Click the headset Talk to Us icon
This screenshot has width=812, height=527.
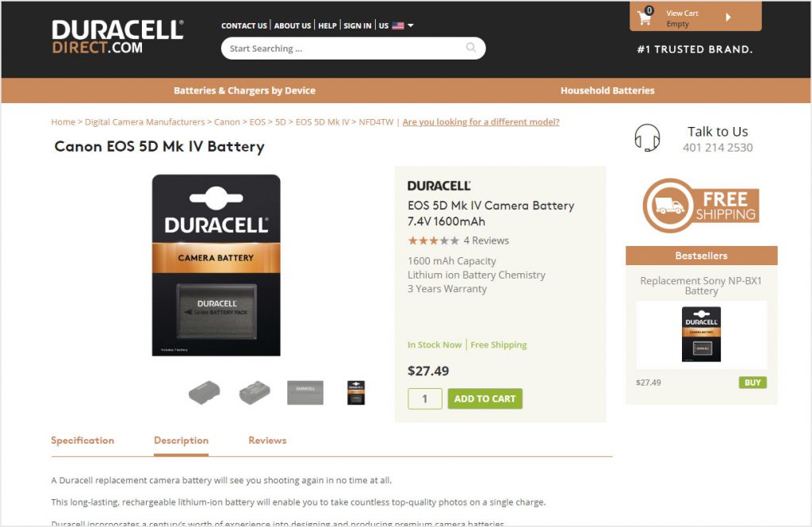[647, 138]
